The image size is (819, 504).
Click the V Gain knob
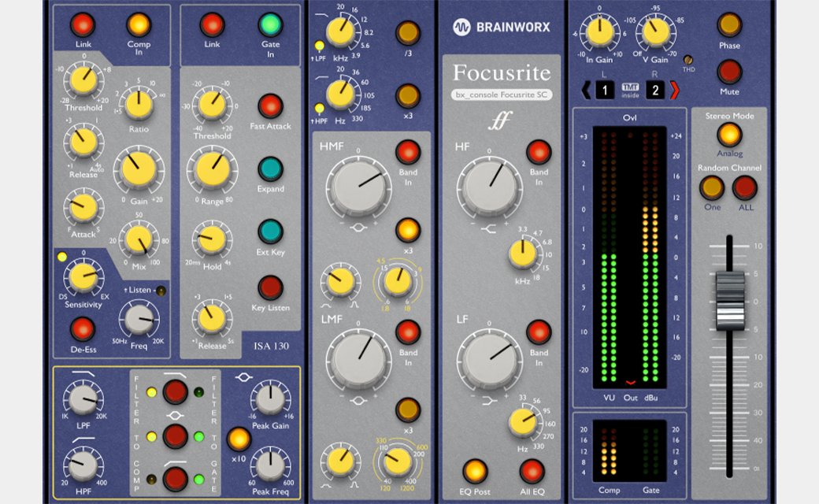pos(655,31)
